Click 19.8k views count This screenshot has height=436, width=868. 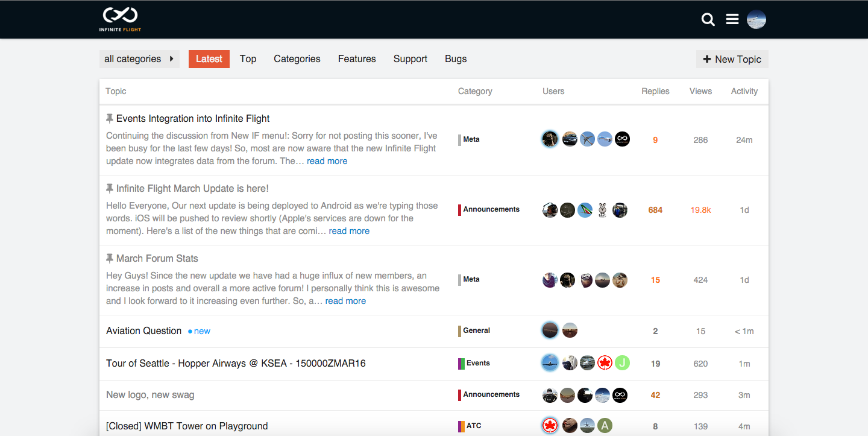700,210
